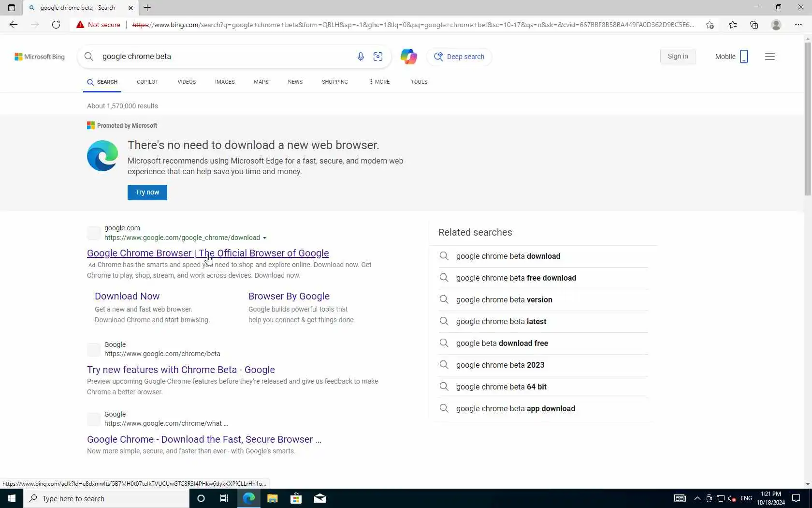Open the Windows Start menu
Viewport: 812px width, 508px height.
(x=12, y=498)
